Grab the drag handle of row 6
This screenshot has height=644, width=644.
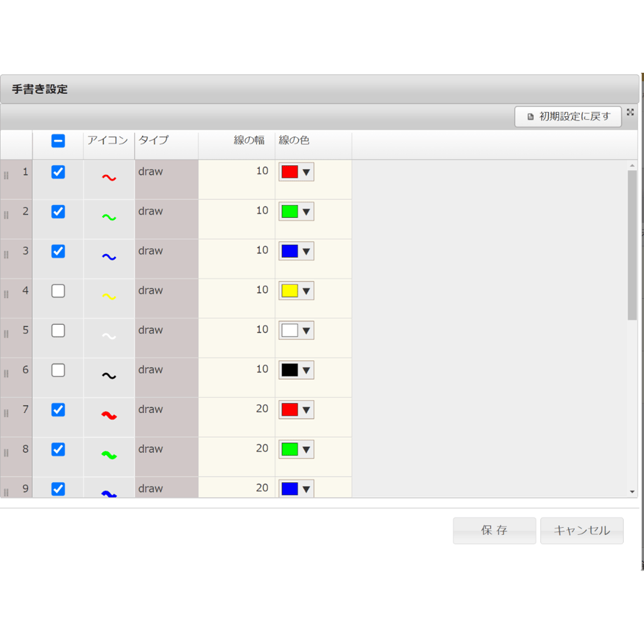tap(6, 374)
